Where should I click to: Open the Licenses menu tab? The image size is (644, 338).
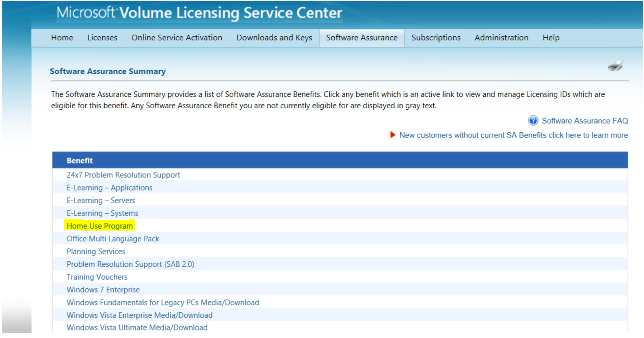click(102, 38)
